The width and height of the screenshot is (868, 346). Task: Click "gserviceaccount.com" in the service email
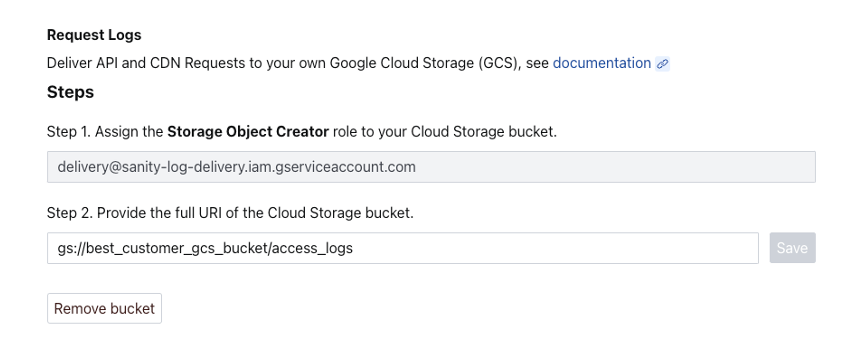(x=345, y=167)
